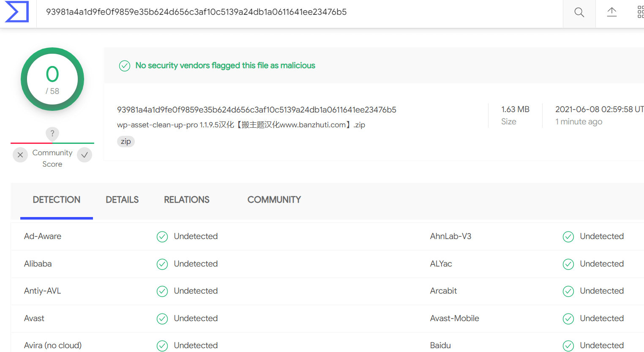Switch to the DETECTION tab

(57, 200)
